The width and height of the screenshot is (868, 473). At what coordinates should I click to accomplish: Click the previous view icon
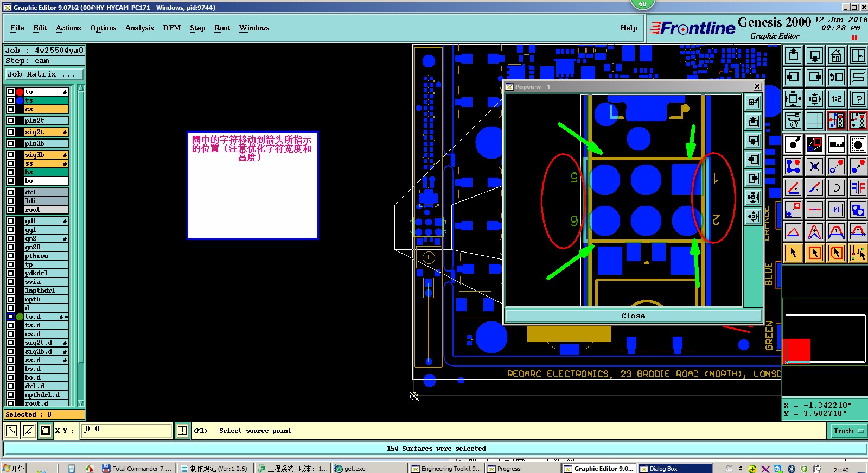click(x=837, y=77)
